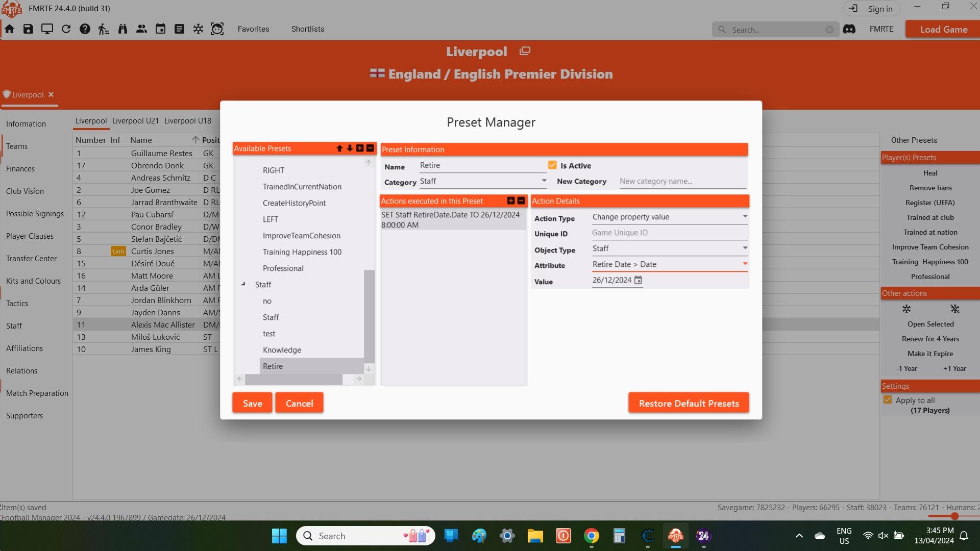980x551 pixels.
Task: Open the Action Type dropdown
Action: [x=670, y=217]
